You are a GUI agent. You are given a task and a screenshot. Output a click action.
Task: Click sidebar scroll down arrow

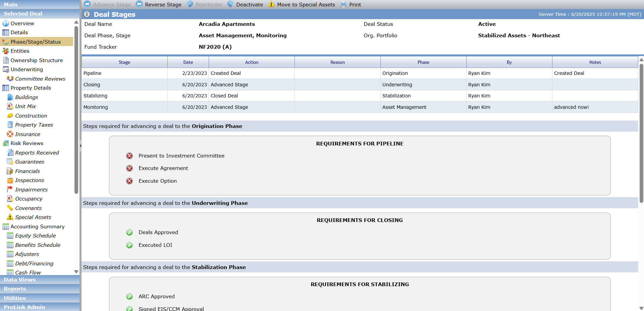[76, 272]
